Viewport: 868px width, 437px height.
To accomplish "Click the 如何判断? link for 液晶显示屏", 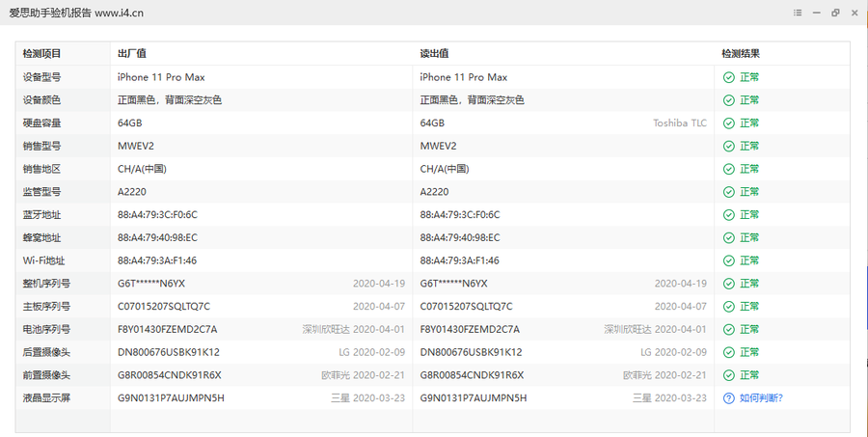I will pyautogui.click(x=761, y=398).
